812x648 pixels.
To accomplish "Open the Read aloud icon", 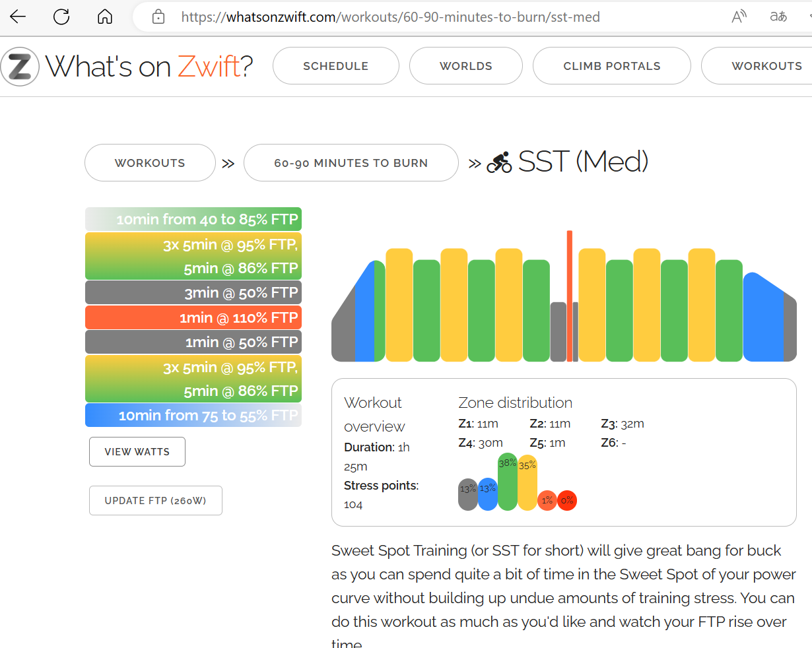I will (739, 16).
